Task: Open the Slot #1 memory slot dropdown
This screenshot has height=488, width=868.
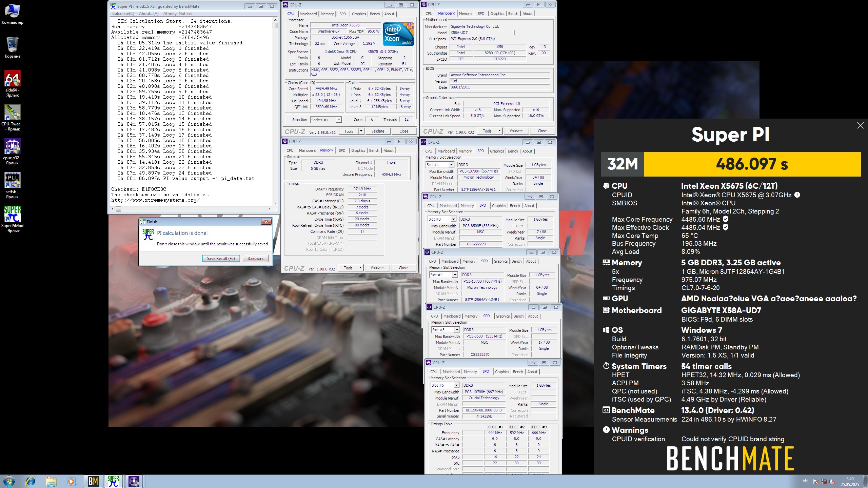Action: point(451,165)
